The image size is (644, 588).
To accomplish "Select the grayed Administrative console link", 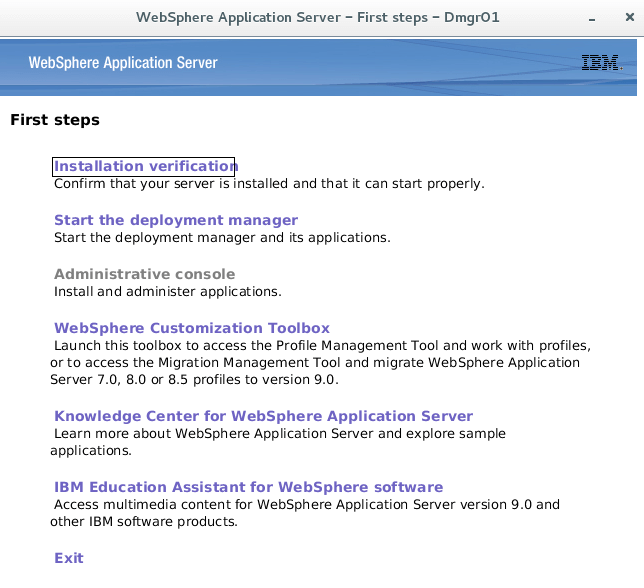I will [x=145, y=274].
